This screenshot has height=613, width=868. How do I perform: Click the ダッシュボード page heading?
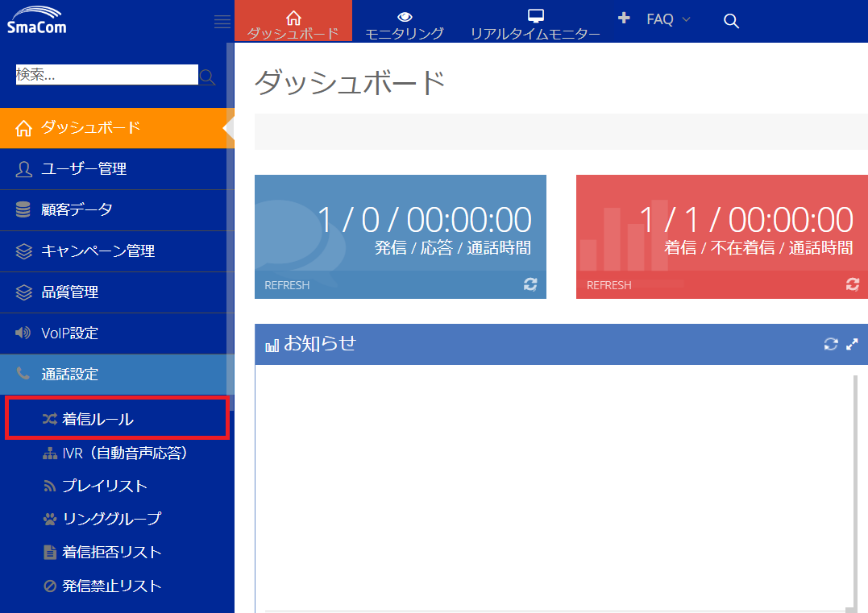(350, 82)
